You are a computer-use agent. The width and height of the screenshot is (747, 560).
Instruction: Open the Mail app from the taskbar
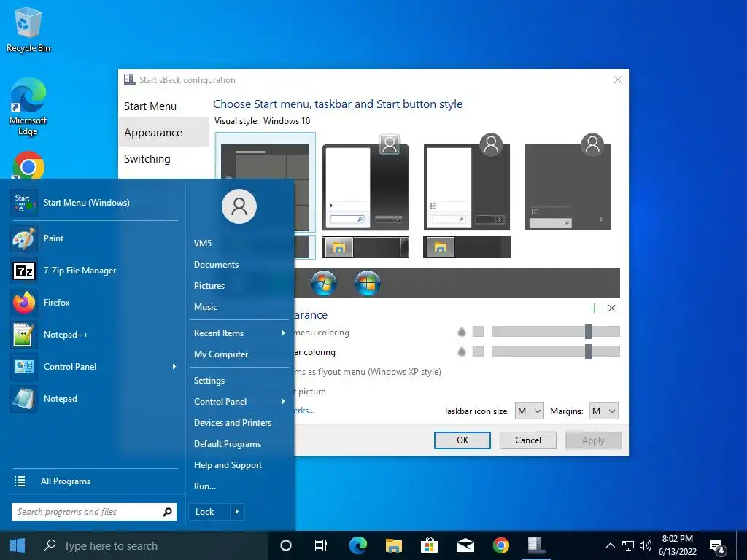tap(465, 545)
